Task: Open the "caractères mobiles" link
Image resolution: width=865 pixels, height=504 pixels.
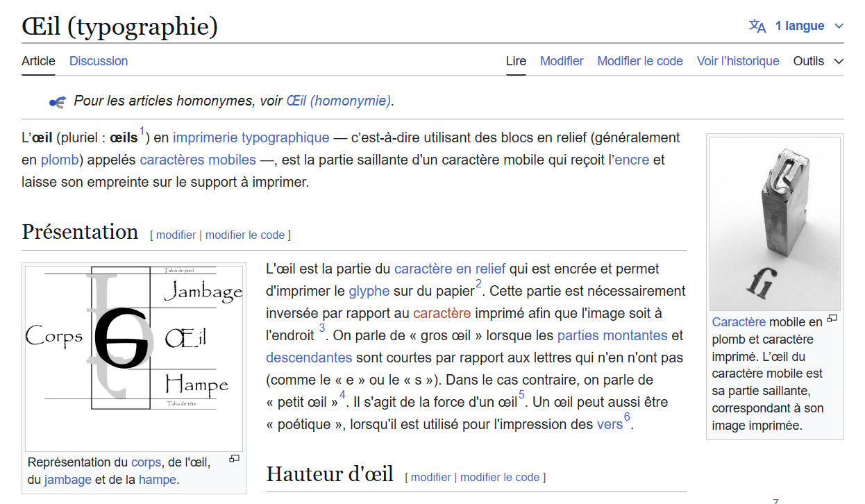Action: 198,160
